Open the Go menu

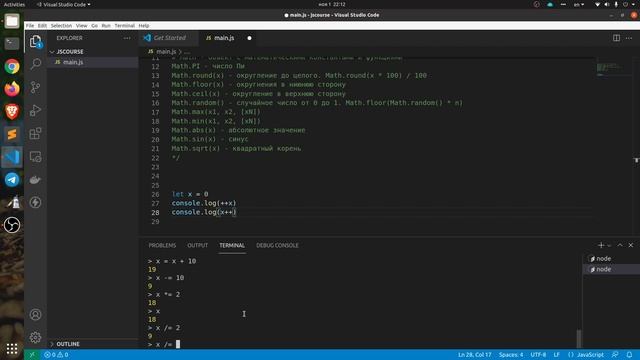pyautogui.click(x=95, y=25)
